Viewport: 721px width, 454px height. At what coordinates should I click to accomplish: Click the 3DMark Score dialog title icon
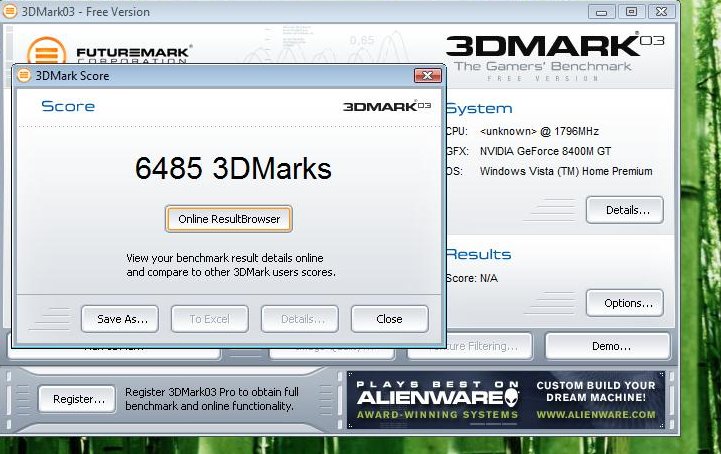point(24,75)
